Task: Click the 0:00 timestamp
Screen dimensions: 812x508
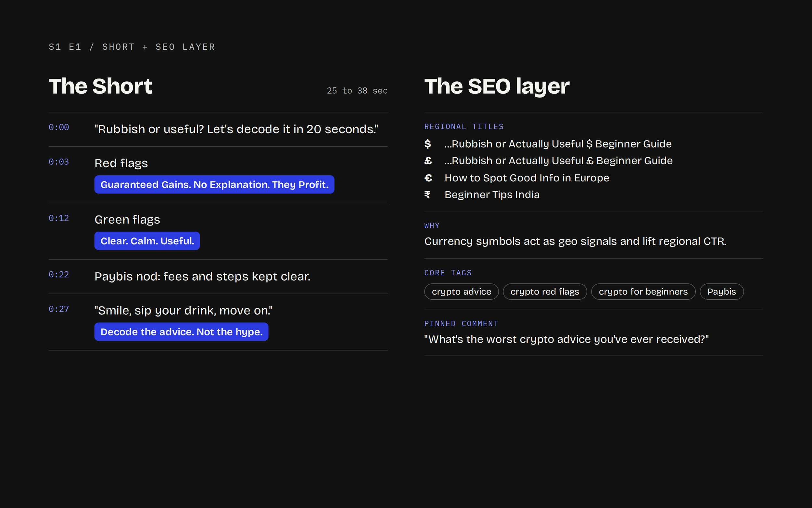Action: (59, 127)
